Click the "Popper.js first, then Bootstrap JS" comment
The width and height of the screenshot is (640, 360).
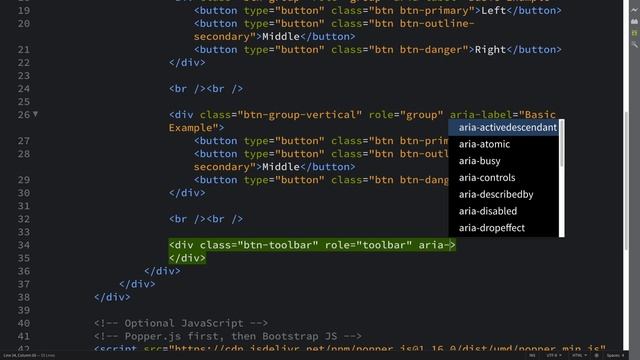click(228, 336)
